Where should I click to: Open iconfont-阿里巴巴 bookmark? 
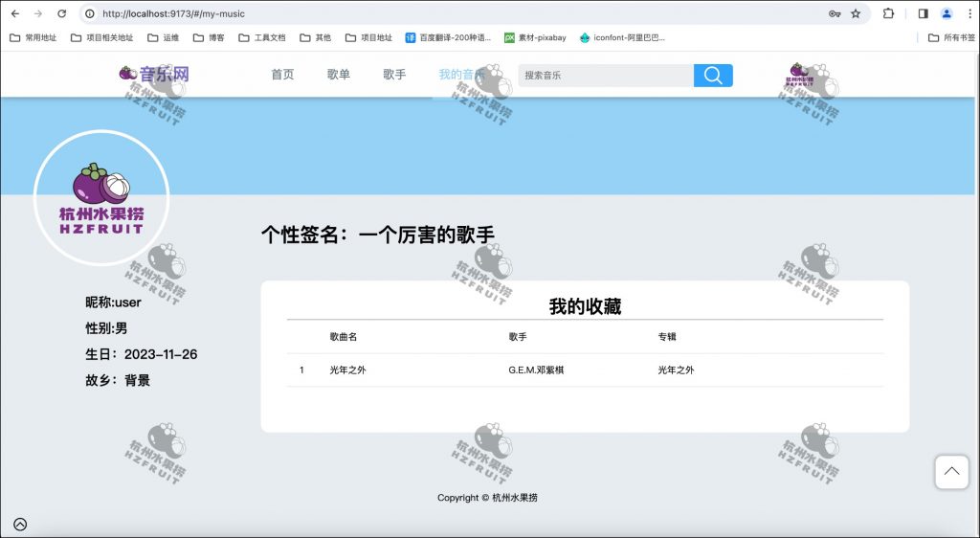(622, 37)
